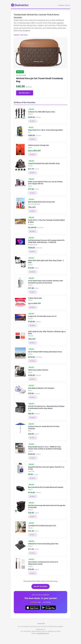
Task: Get deal for Toyota Celica coilovers
Action: click(x=32, y=121)
